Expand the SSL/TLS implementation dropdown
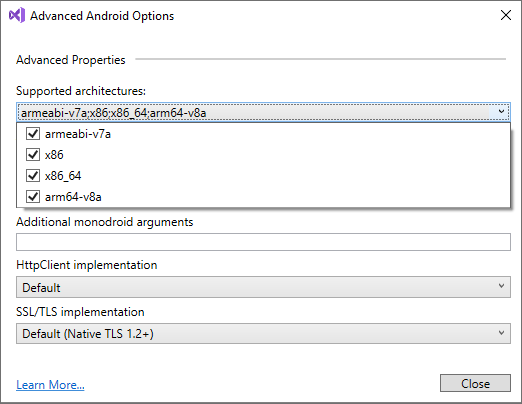 pyautogui.click(x=263, y=333)
